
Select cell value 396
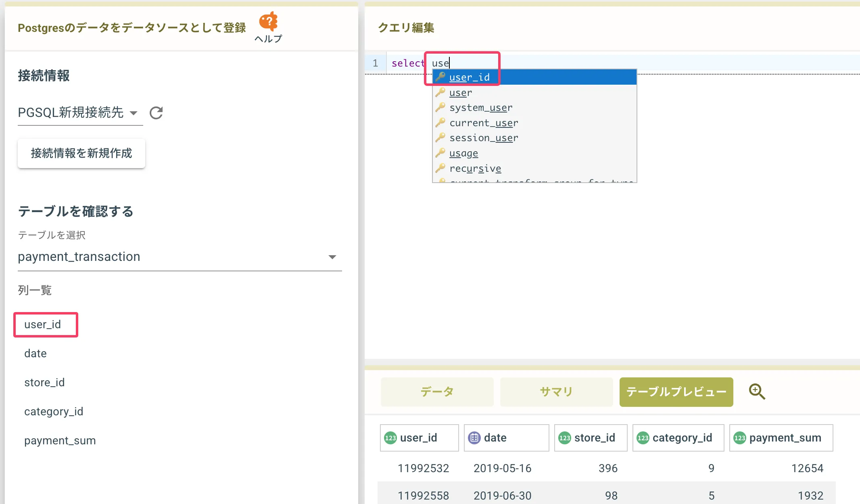(x=608, y=469)
